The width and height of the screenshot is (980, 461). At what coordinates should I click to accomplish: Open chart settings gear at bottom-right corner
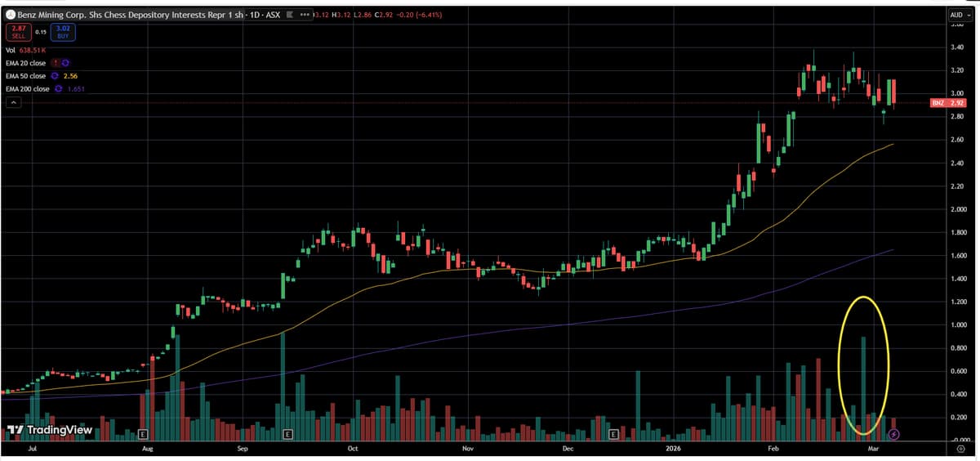pyautogui.click(x=960, y=448)
